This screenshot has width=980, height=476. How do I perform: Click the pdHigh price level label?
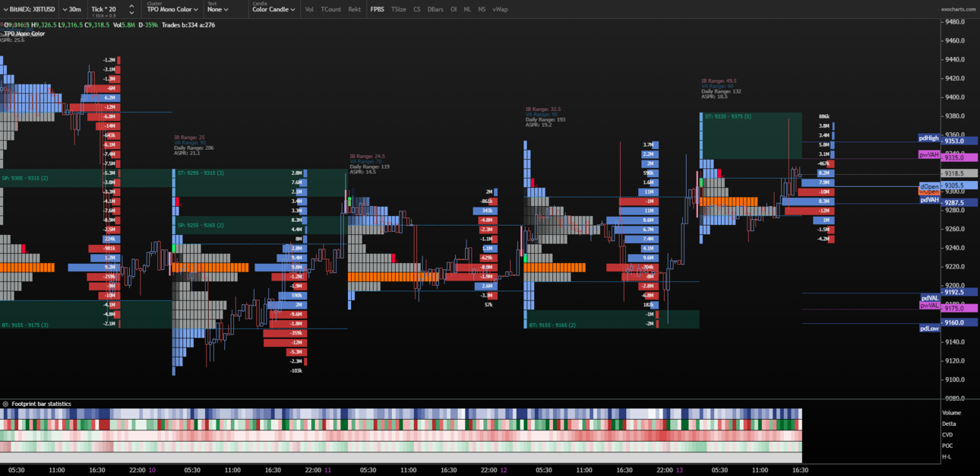929,138
